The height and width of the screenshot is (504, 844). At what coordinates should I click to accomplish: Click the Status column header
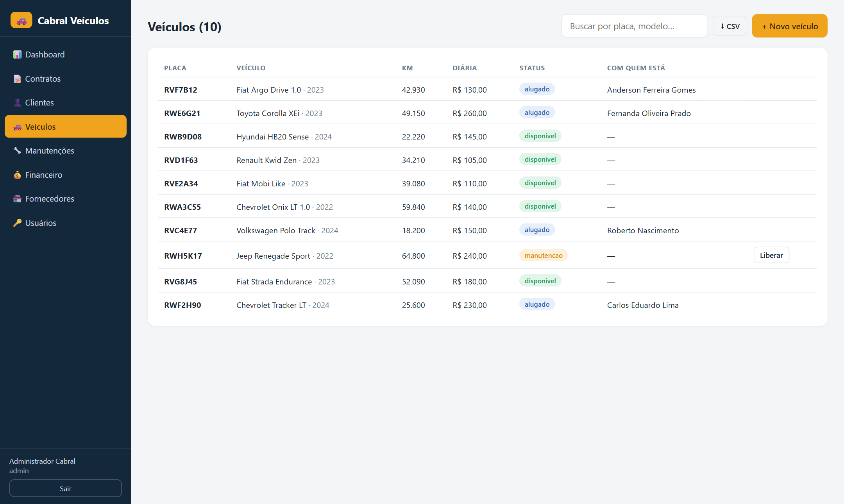pyautogui.click(x=532, y=68)
